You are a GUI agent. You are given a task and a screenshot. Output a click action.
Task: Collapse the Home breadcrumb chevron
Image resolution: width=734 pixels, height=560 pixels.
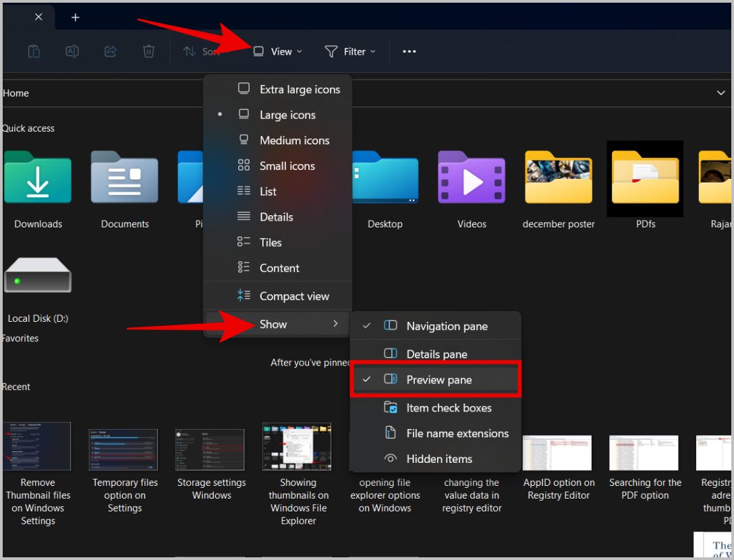click(x=721, y=92)
